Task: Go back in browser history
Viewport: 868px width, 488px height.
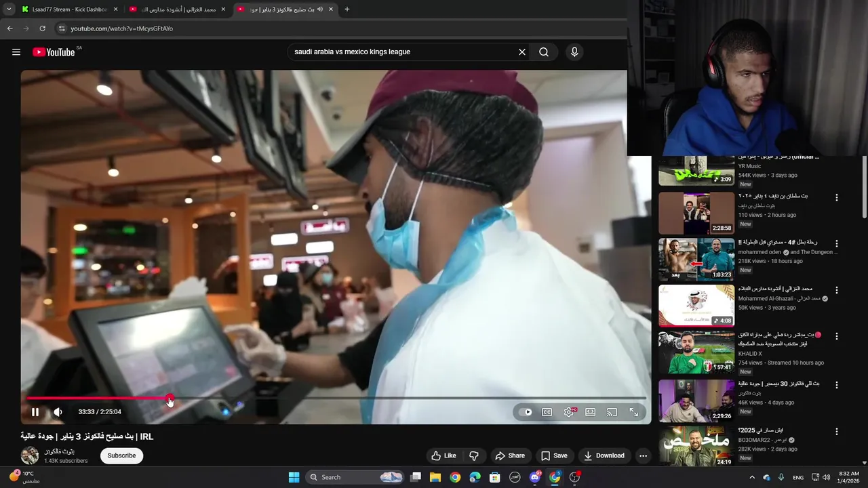Action: pyautogui.click(x=9, y=28)
